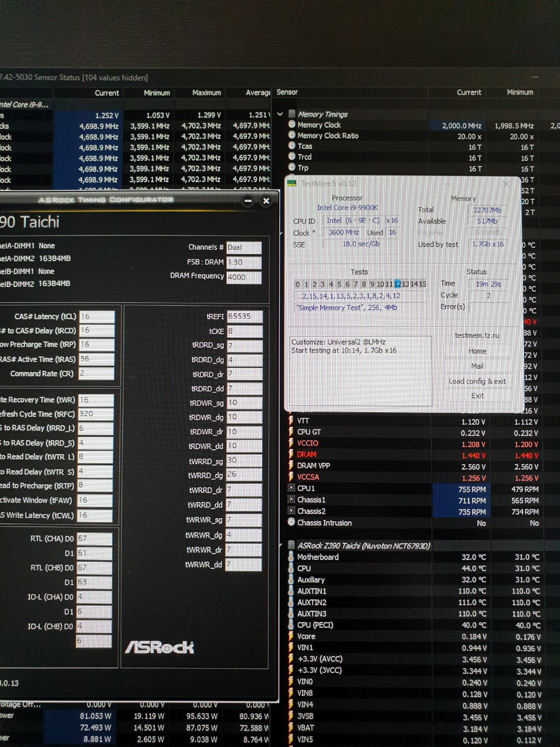Sort left panel by Maximum column header
Image resolution: width=560 pixels, height=747 pixels.
point(206,93)
